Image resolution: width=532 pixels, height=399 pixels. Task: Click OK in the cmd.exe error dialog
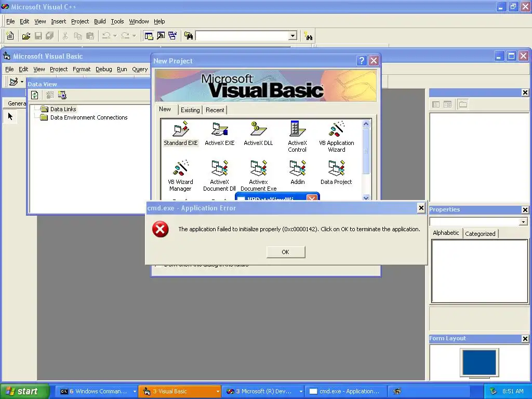pyautogui.click(x=286, y=252)
